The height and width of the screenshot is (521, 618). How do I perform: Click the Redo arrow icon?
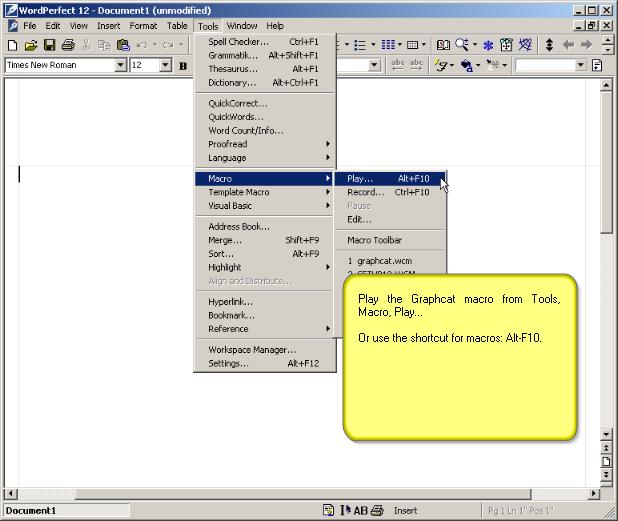click(168, 45)
